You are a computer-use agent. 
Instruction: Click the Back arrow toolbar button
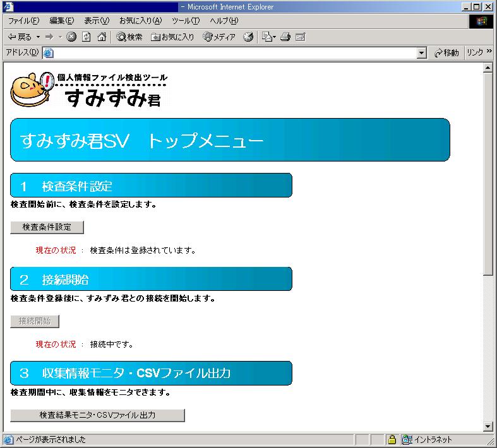pos(20,37)
